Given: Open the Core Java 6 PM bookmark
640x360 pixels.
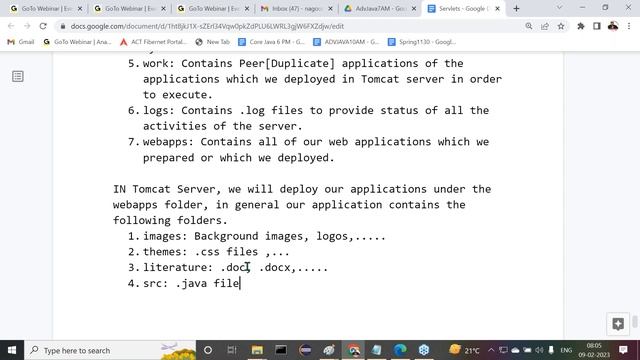Looking at the screenshot, I should click(x=271, y=42).
